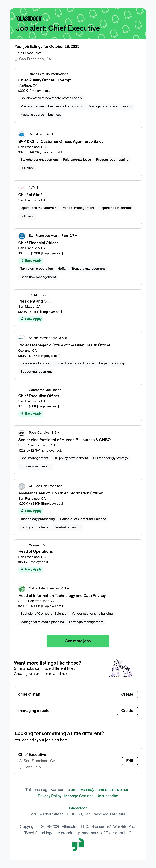Click location pin icon in job alert settings
156x868 pixels.
(x=21, y=761)
